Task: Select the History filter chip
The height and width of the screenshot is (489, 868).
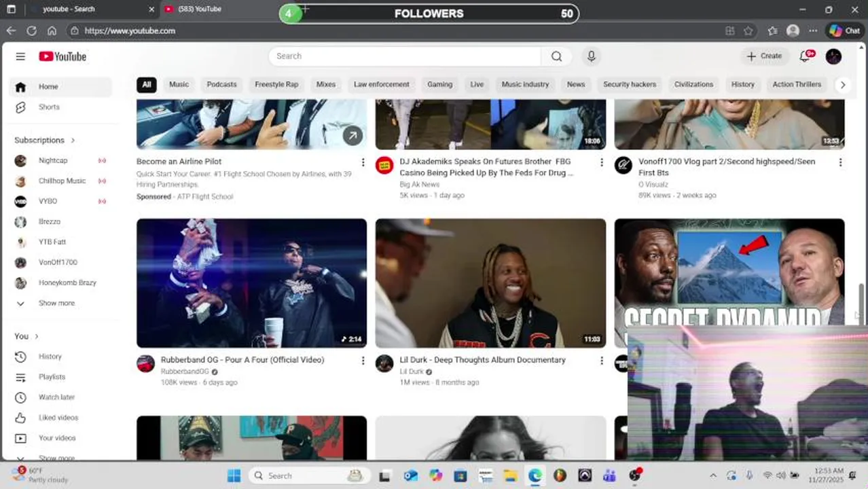Action: [742, 84]
